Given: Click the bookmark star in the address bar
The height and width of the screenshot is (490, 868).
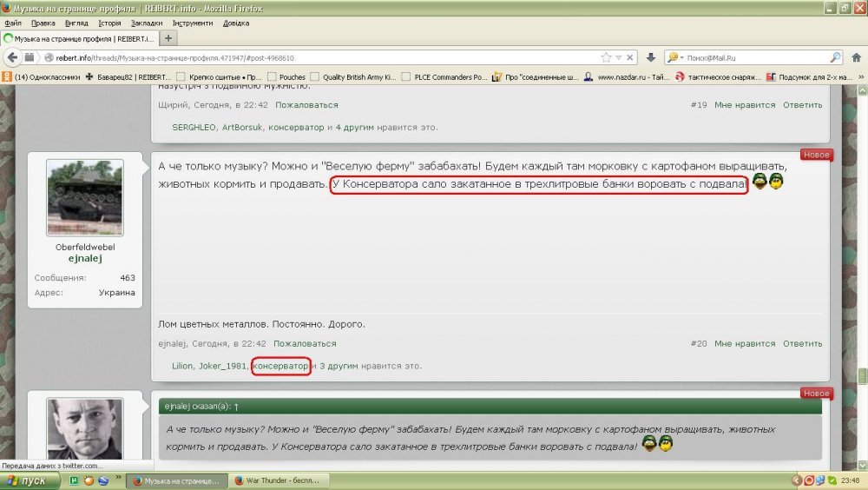Looking at the screenshot, I should point(606,57).
